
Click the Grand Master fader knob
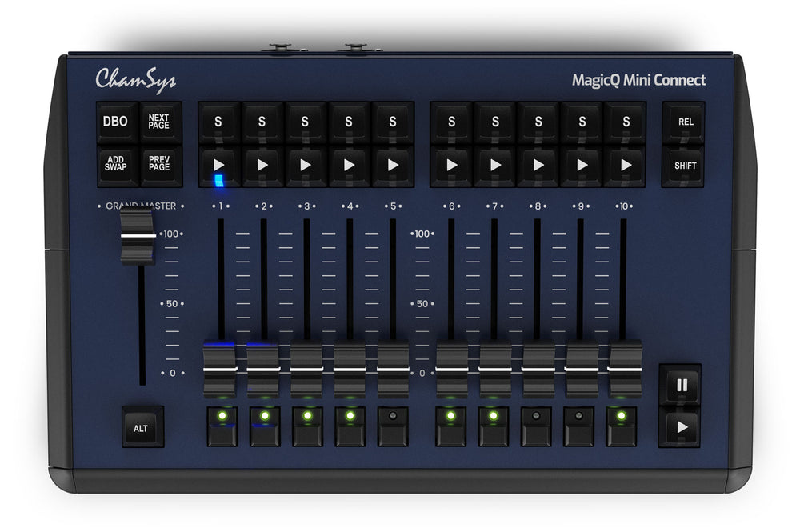138,236
